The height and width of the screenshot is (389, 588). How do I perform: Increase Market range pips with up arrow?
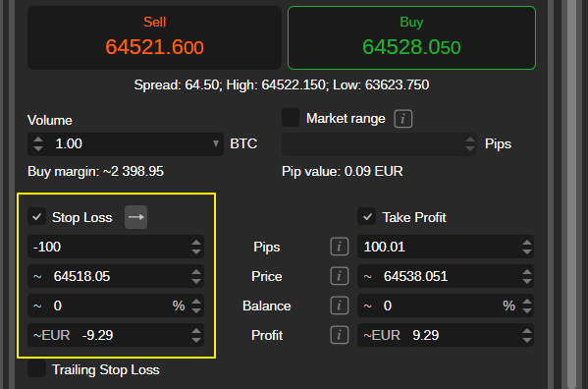(x=470, y=139)
